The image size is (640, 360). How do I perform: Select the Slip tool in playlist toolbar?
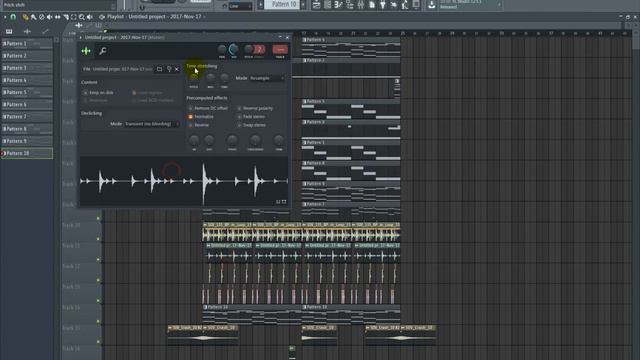pyautogui.click(x=58, y=17)
